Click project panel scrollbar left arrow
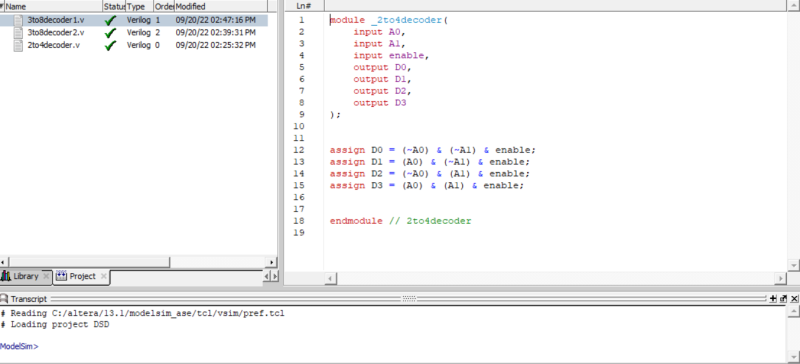This screenshot has height=364, width=800. 4,262
